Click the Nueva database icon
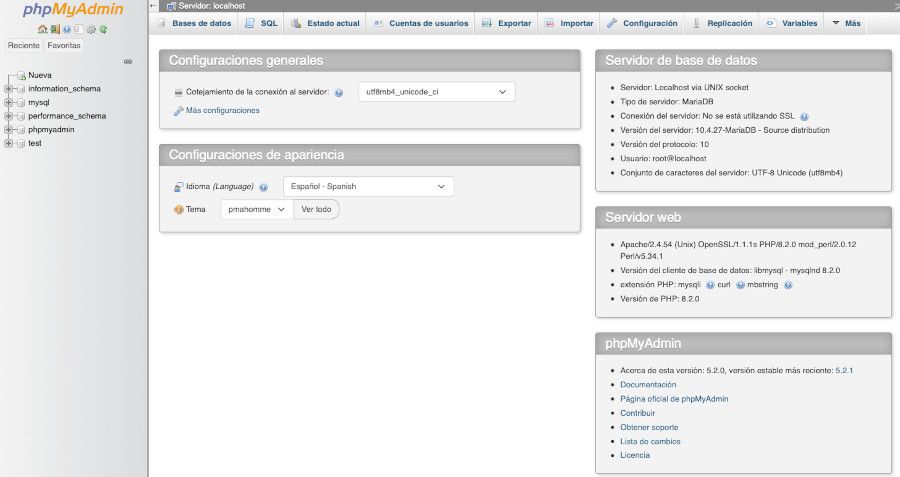Image resolution: width=900 pixels, height=477 pixels. (21, 75)
